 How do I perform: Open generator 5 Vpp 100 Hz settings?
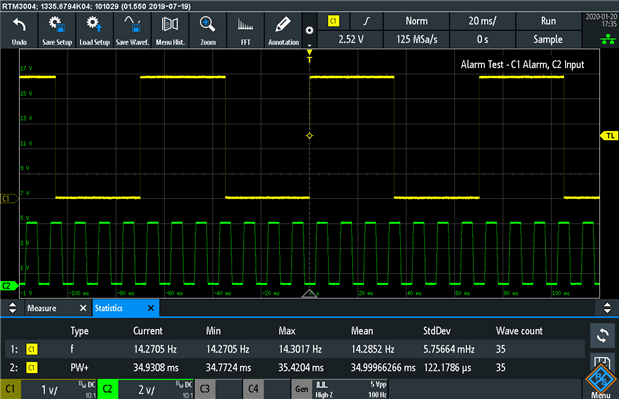(x=350, y=390)
